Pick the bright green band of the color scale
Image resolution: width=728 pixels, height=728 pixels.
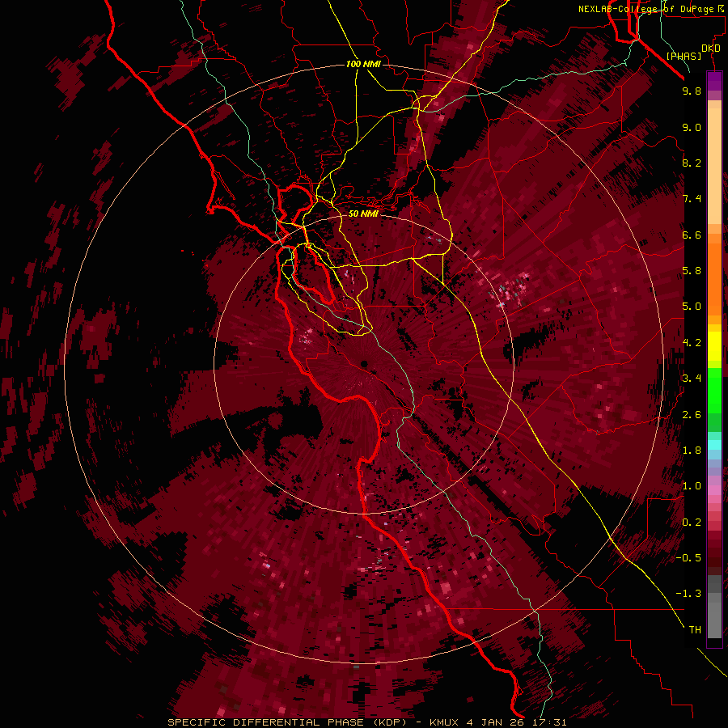[714, 390]
